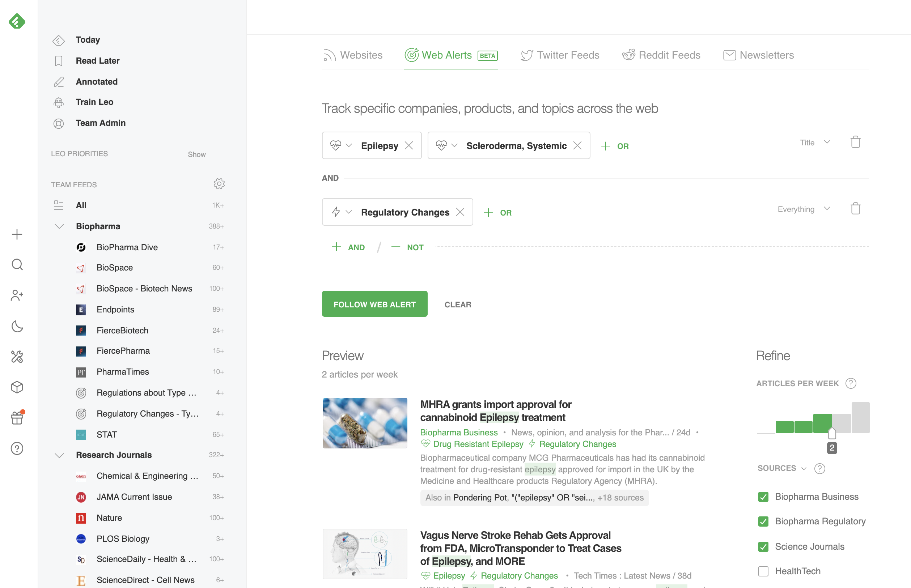Click the Sources help icon

[820, 469]
